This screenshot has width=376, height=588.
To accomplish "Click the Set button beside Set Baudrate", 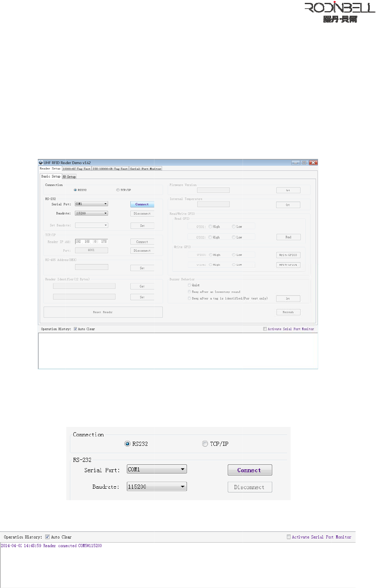I will [142, 226].
